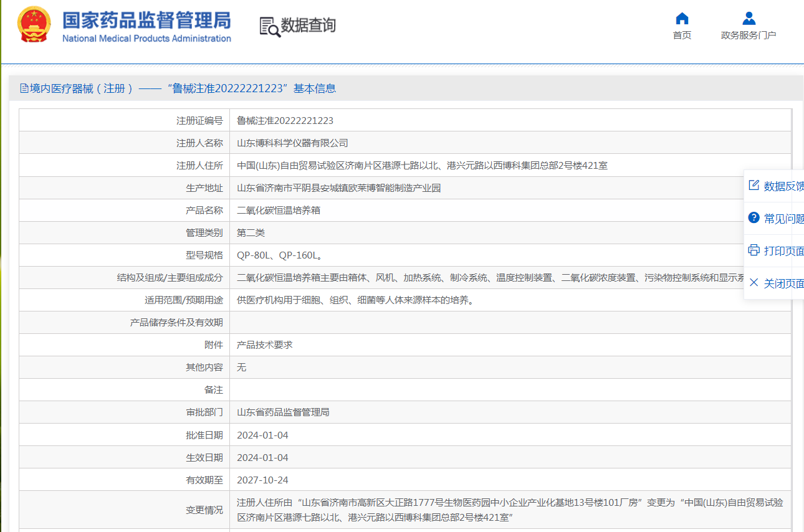
Task: Click the 产品技术要求 attachment value
Action: pyautogui.click(x=264, y=345)
